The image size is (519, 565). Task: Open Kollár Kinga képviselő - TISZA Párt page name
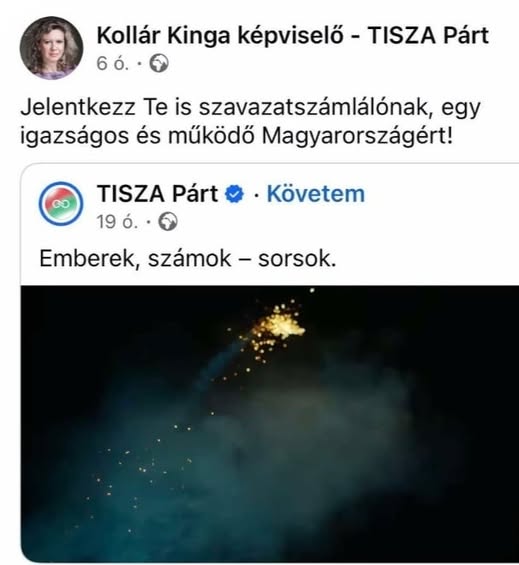pos(293,35)
